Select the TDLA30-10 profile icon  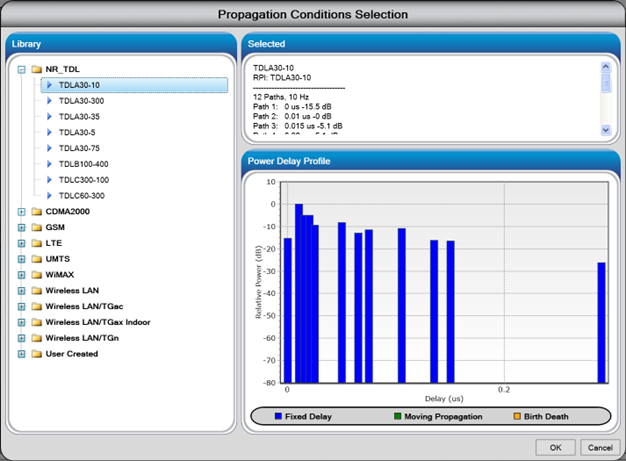(49, 85)
